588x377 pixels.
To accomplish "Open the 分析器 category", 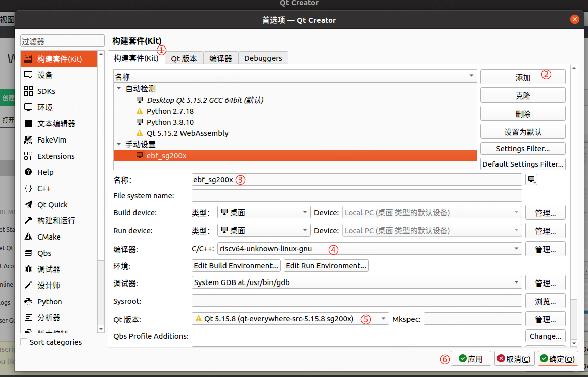I will click(x=59, y=317).
